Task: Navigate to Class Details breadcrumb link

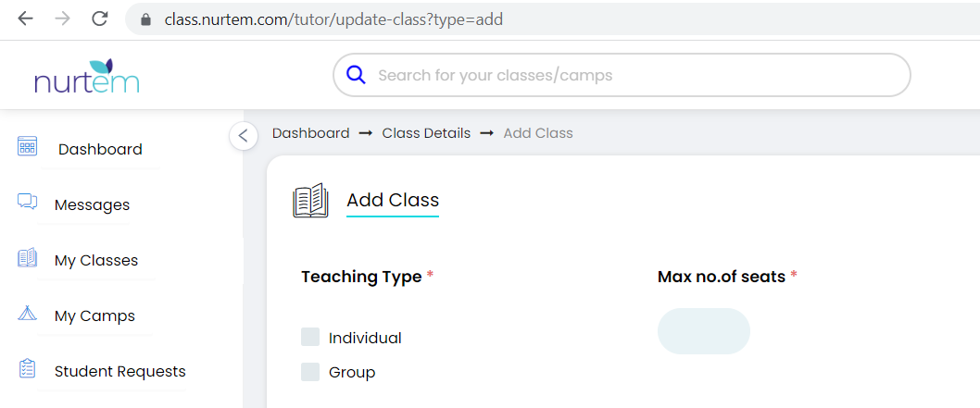Action: click(426, 133)
